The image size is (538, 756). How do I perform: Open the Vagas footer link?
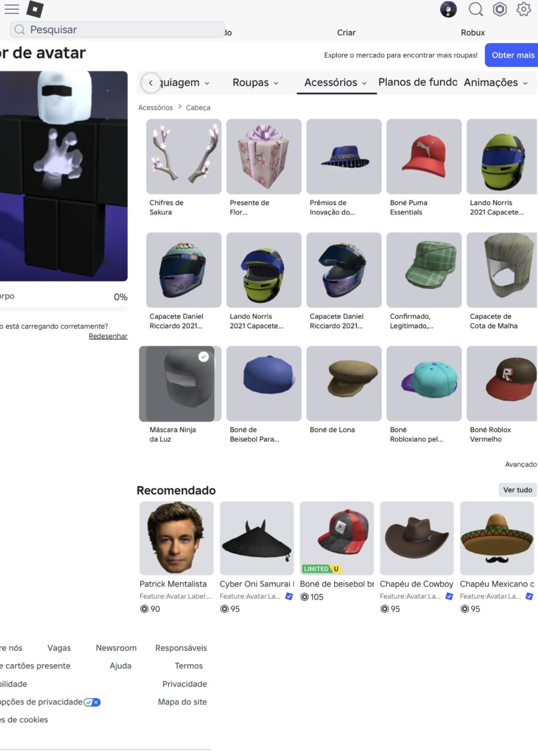pos(59,648)
